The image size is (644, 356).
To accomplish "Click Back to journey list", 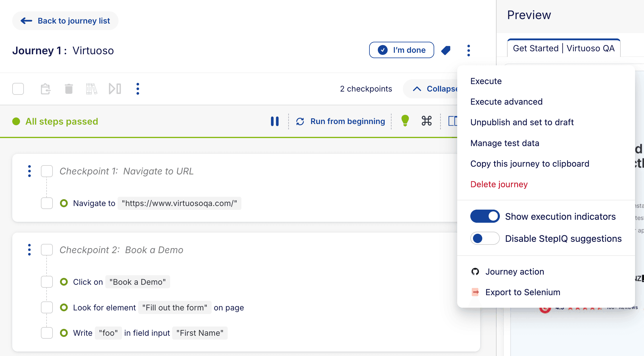I will coord(65,21).
